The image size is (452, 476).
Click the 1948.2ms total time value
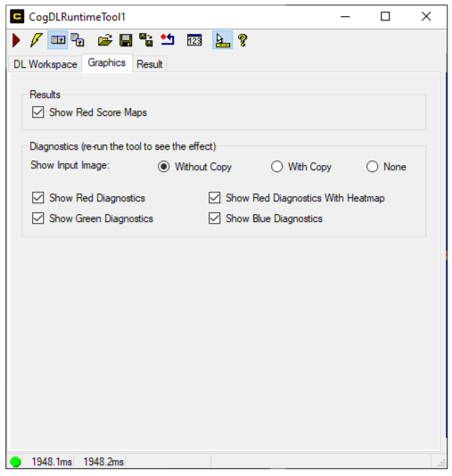pos(103,462)
